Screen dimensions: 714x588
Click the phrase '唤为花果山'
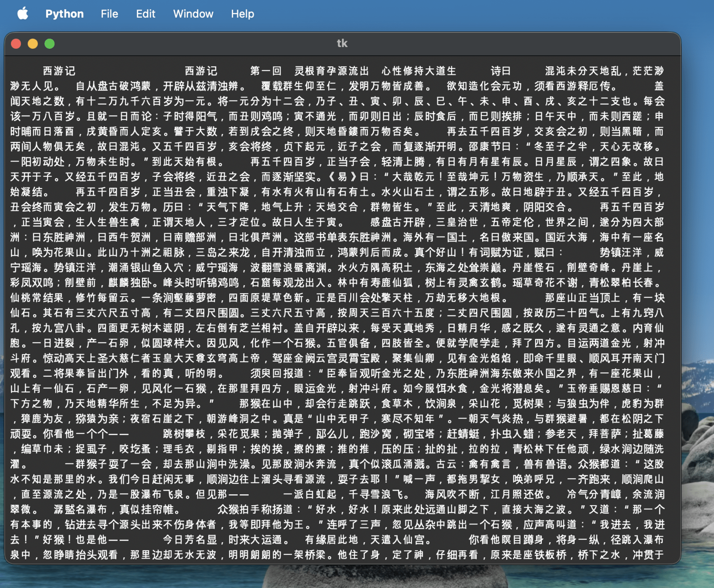(x=59, y=253)
